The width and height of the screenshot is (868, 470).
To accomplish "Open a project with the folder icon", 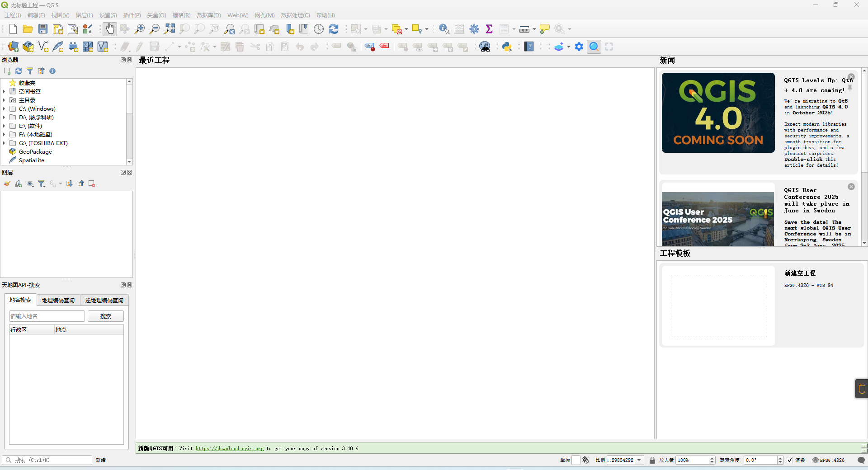I will pos(28,29).
